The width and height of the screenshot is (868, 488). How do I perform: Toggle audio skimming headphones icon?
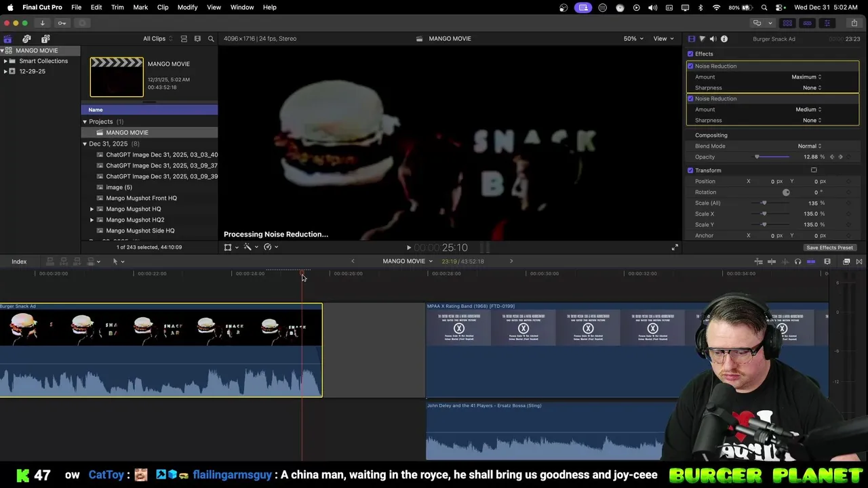coord(797,262)
